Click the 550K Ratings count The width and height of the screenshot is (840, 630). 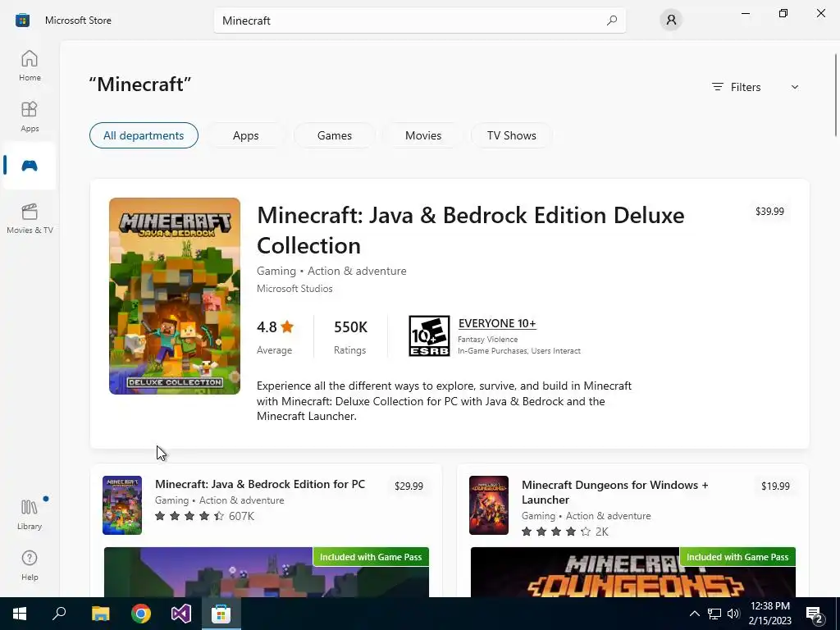[x=350, y=336]
